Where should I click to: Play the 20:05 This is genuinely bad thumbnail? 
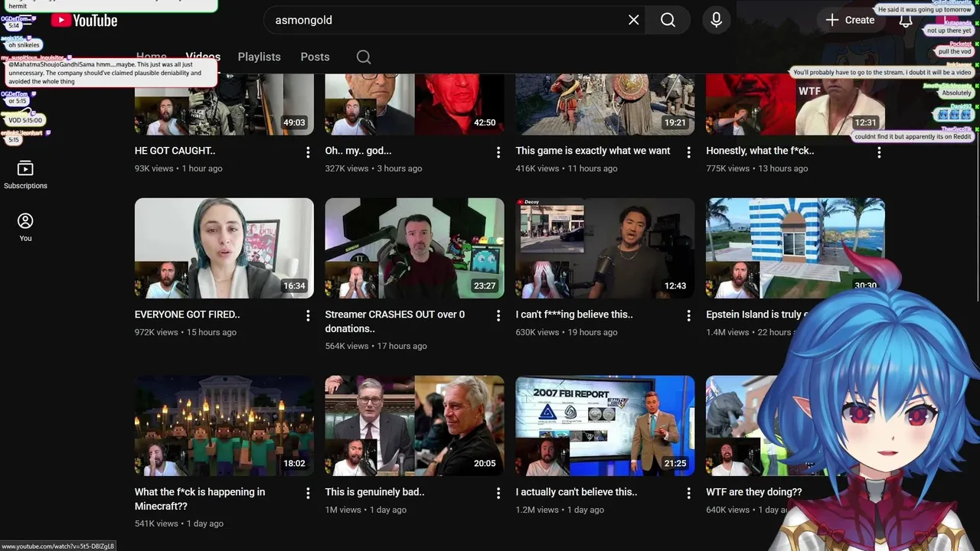pyautogui.click(x=414, y=425)
